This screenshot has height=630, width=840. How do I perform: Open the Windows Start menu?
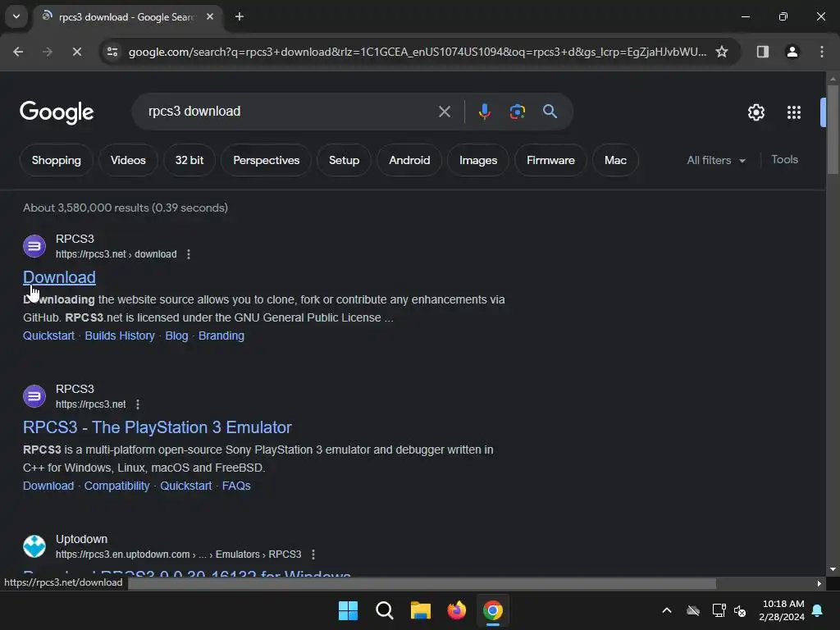click(x=348, y=610)
